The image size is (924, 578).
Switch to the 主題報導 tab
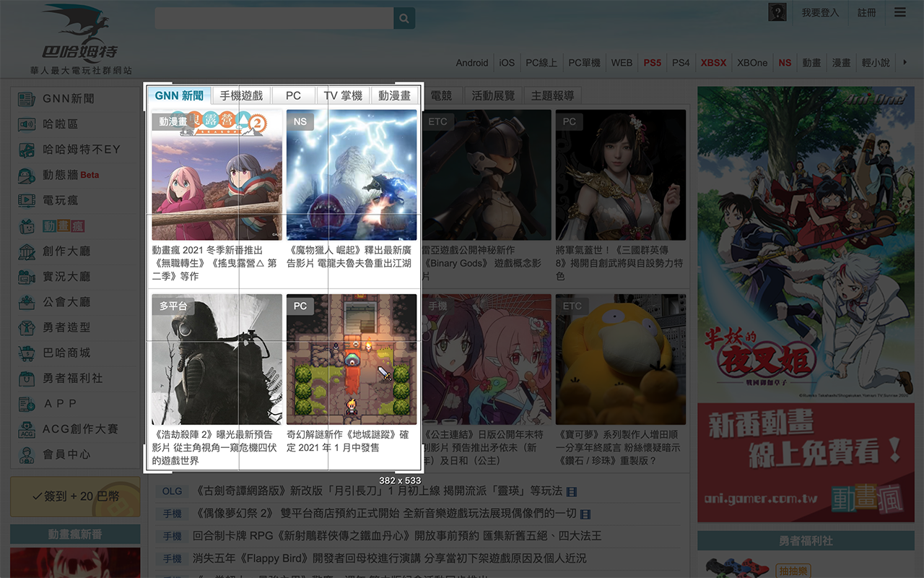click(552, 95)
